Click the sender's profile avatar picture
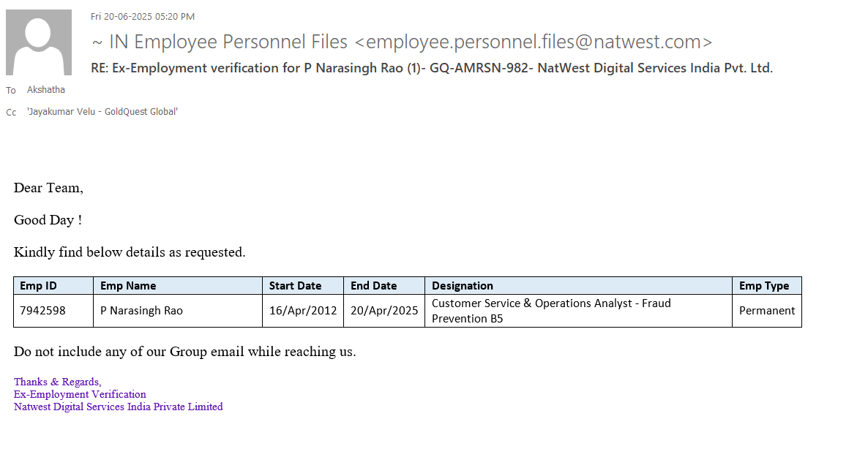Image resolution: width=868 pixels, height=457 pixels. tap(39, 42)
